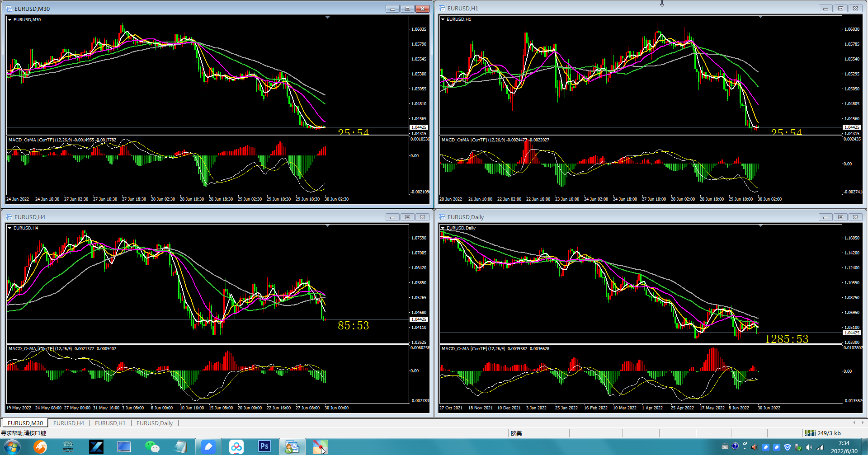This screenshot has height=455, width=868.
Task: Click the left tab scroll arrow
Action: (x=854, y=422)
